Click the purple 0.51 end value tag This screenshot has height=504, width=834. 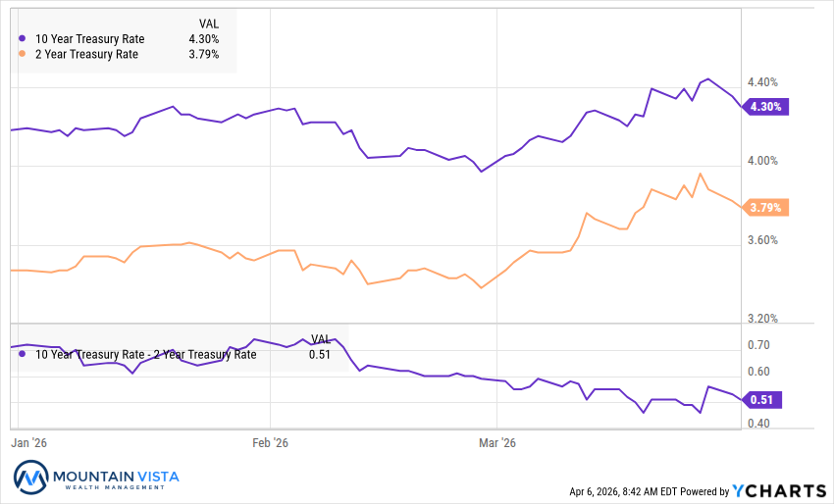pyautogui.click(x=762, y=399)
